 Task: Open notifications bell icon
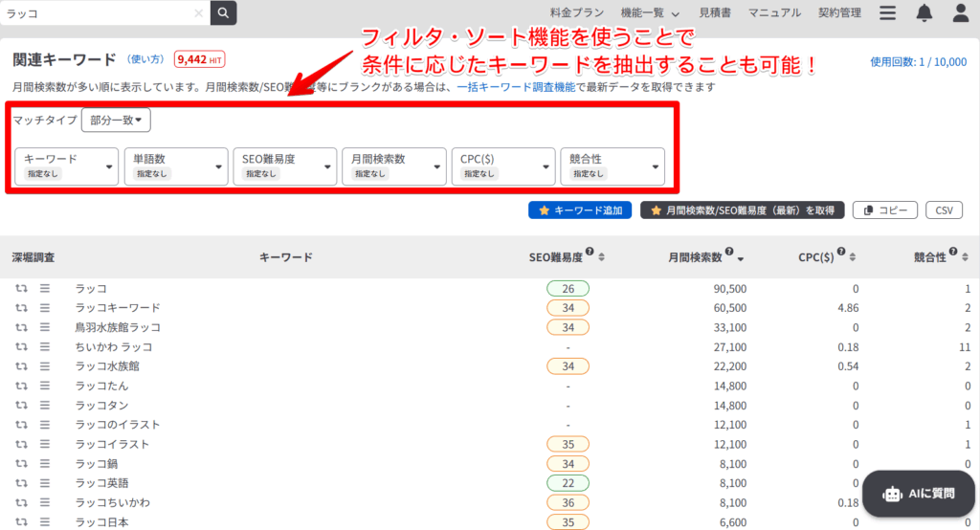(x=924, y=13)
